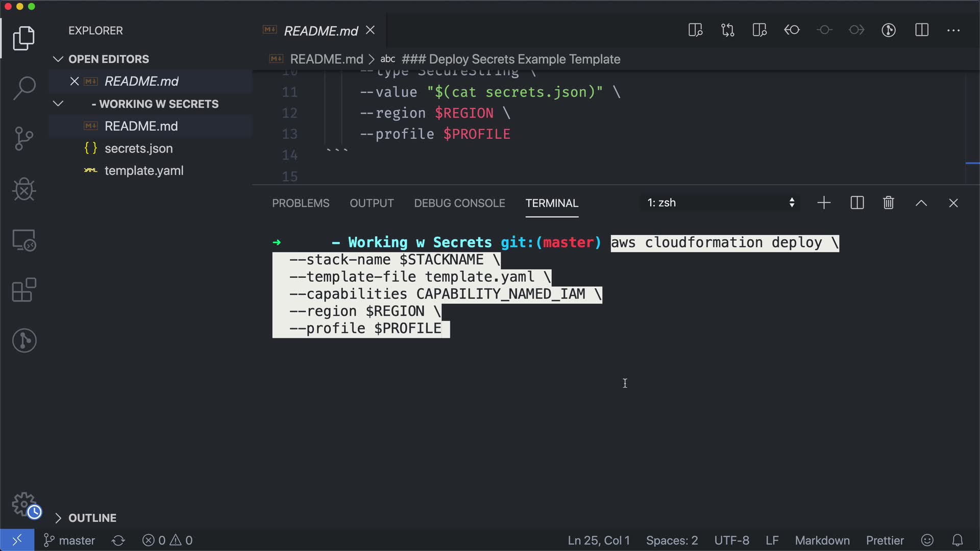The width and height of the screenshot is (980, 551).
Task: Switch to the Debug Console tab
Action: (x=459, y=203)
